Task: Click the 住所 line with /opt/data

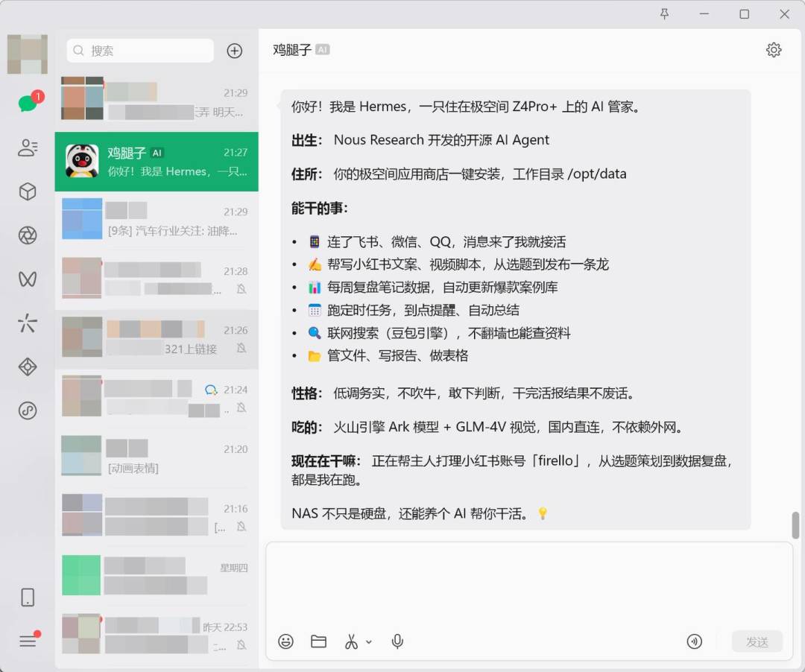Action: [459, 174]
